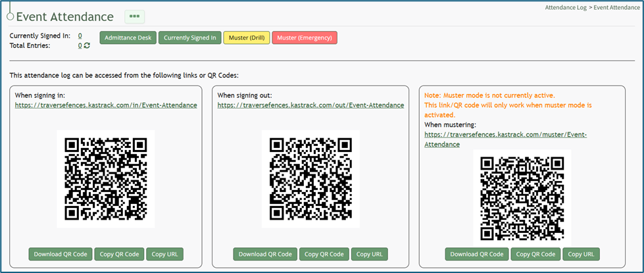Click the refresh icon beside Total Entries
The image size is (644, 273).
pos(87,46)
